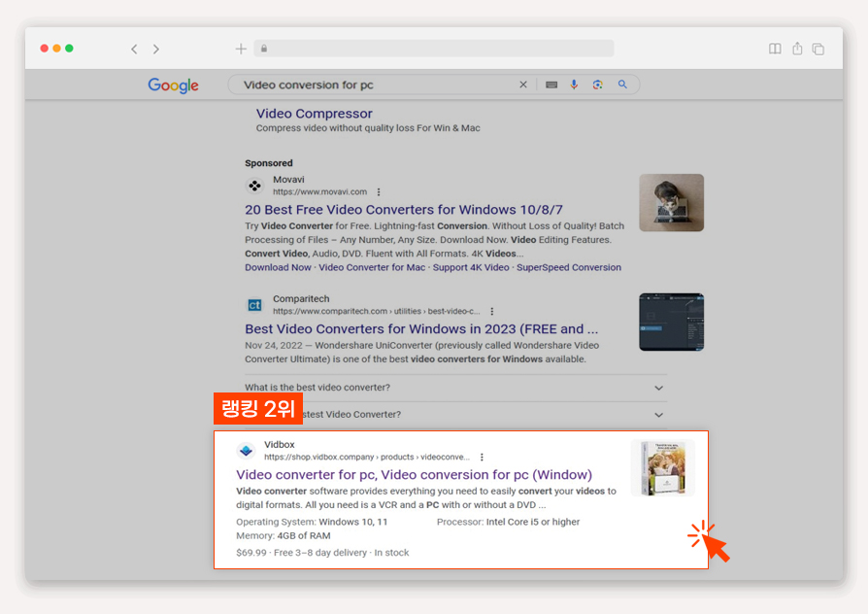Click the Download Now sitelink
The width and height of the screenshot is (868, 614).
pos(278,267)
